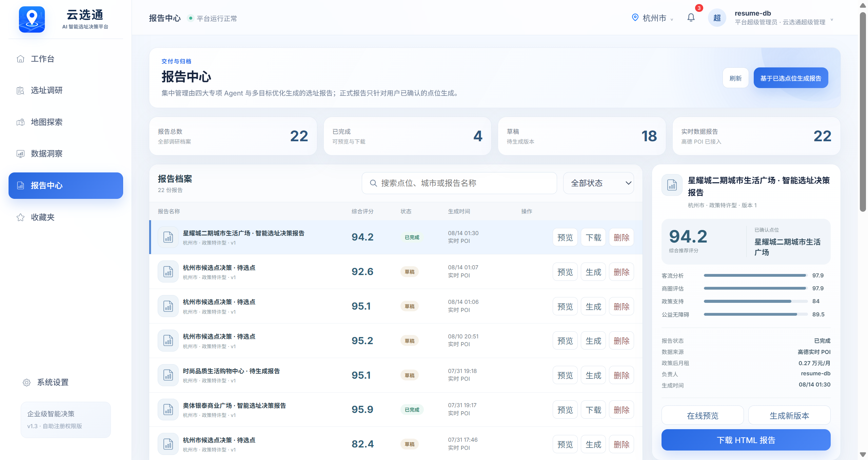The height and width of the screenshot is (460, 868).
Task: Click the green 平台运行正常 status dot
Action: point(191,18)
